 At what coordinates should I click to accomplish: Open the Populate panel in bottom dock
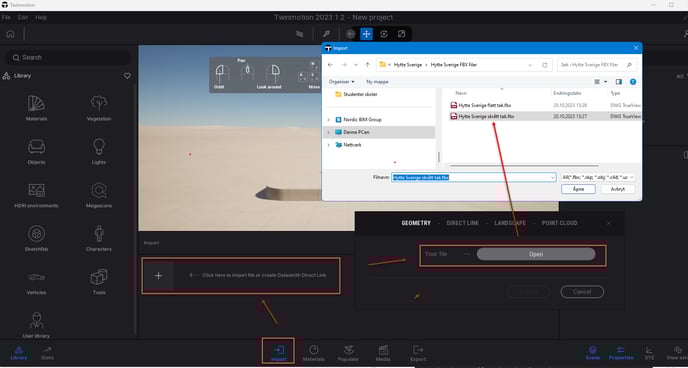(349, 353)
